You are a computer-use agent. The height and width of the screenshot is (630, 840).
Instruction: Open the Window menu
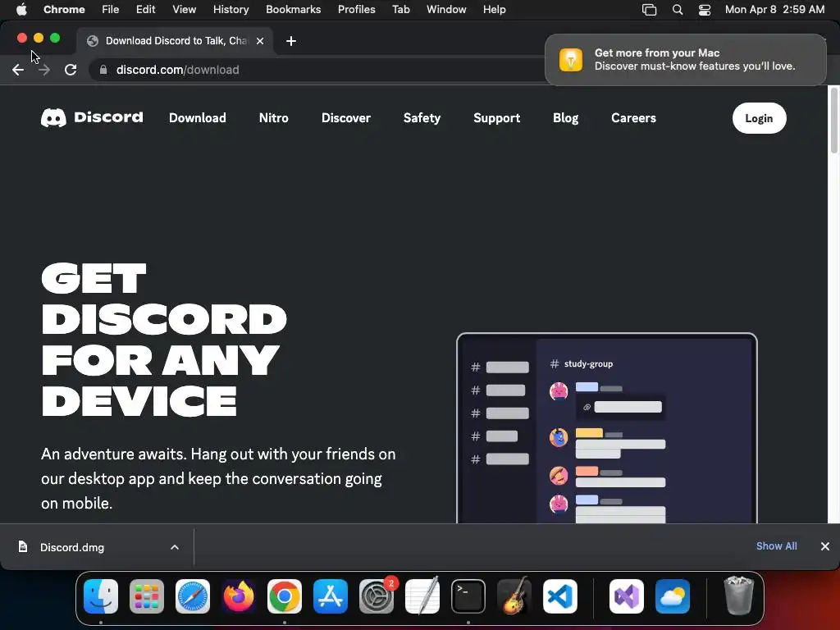(x=446, y=9)
